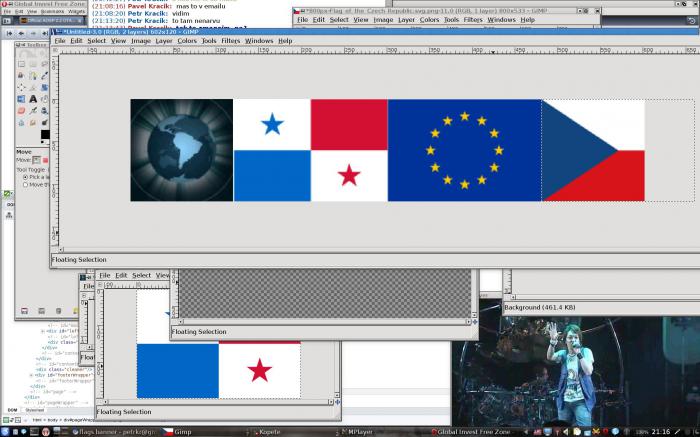The height and width of the screenshot is (437, 700).
Task: Open Windows menu in Untitled GIMP window
Action: click(259, 41)
